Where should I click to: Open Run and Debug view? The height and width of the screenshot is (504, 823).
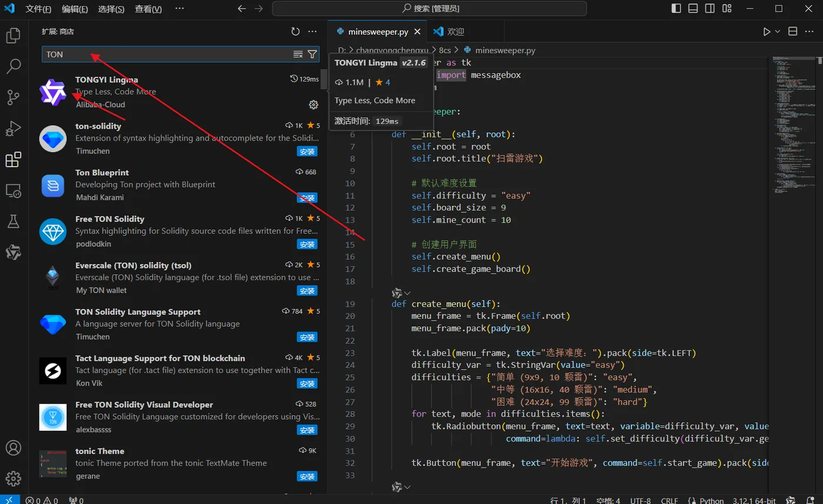[14, 129]
